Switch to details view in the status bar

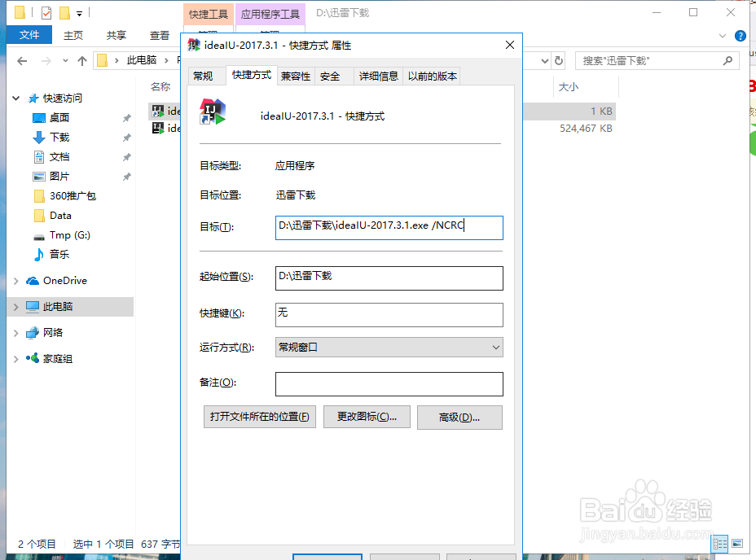[x=719, y=544]
